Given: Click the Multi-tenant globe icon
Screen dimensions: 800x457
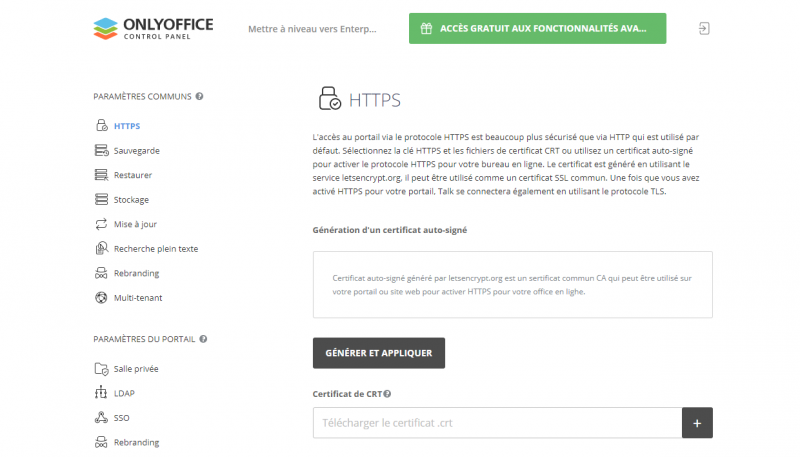Looking at the screenshot, I should point(101,298).
